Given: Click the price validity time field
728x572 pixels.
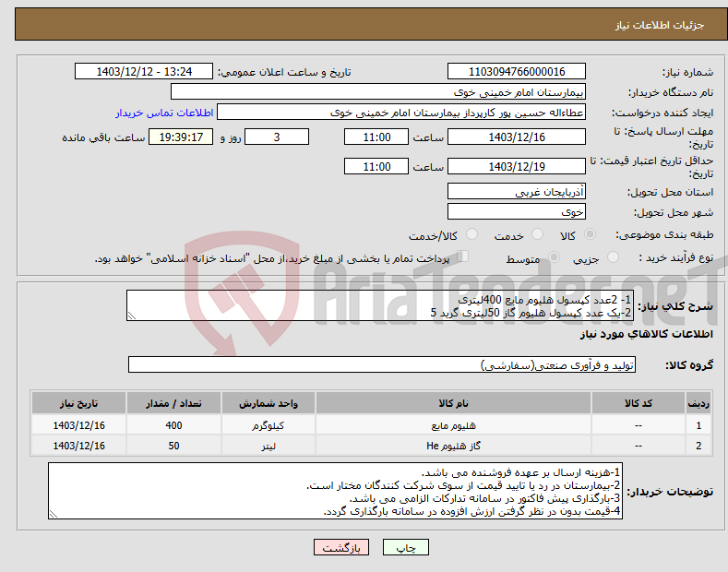Looking at the screenshot, I should click(x=376, y=166).
